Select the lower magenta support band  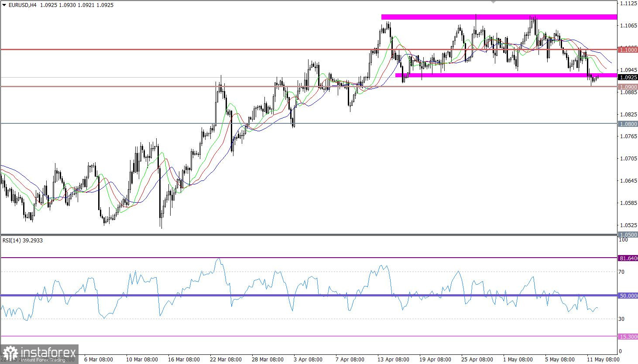click(506, 75)
